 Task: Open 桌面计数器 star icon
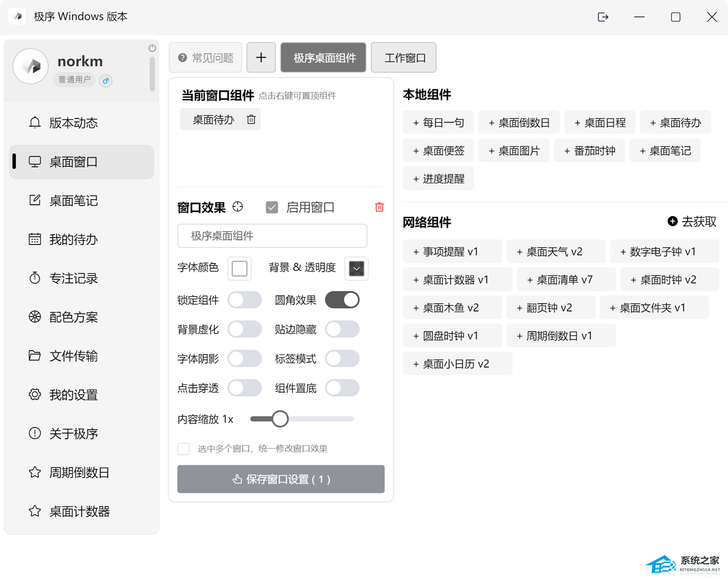35,511
